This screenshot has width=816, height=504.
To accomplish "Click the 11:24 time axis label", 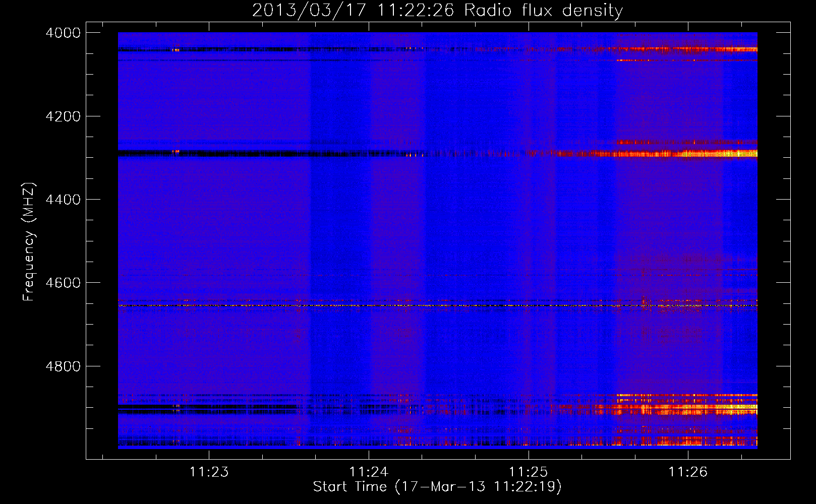I will point(369,472).
